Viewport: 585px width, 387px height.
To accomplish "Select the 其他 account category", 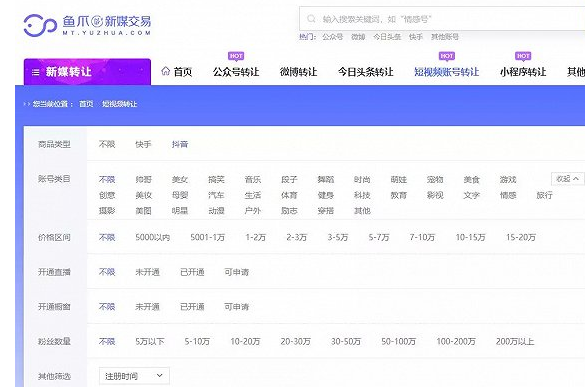I will (362, 210).
